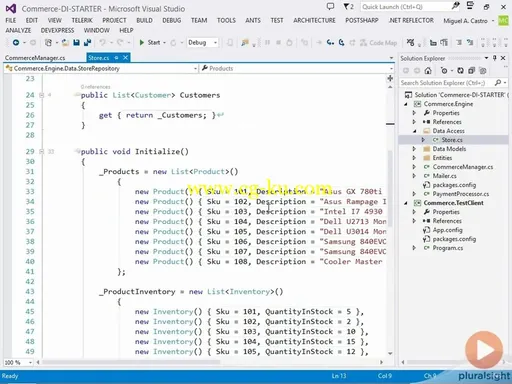
Task: Pin the Store.cs tab
Action: (x=116, y=58)
